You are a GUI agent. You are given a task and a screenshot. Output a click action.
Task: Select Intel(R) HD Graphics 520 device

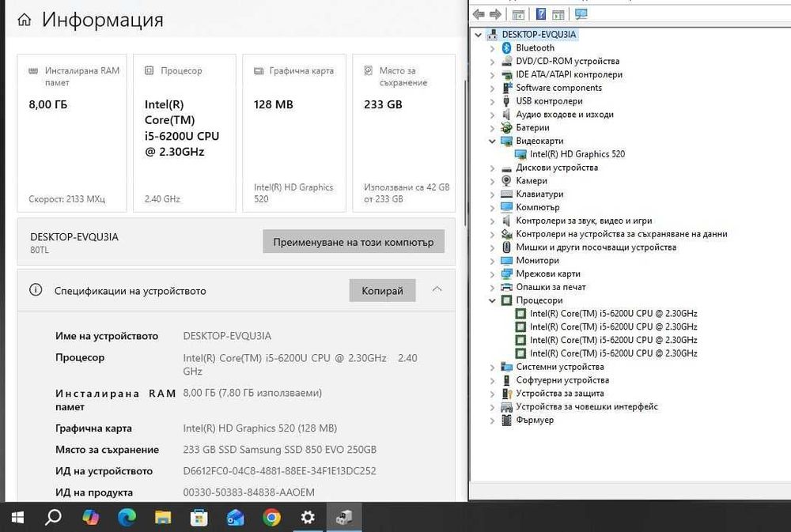click(577, 154)
